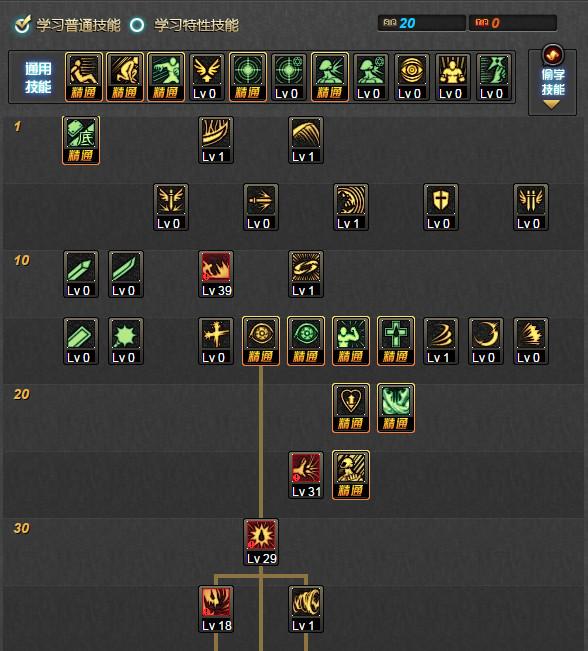Click the 通用技能 section label
The image size is (588, 651).
[x=38, y=78]
